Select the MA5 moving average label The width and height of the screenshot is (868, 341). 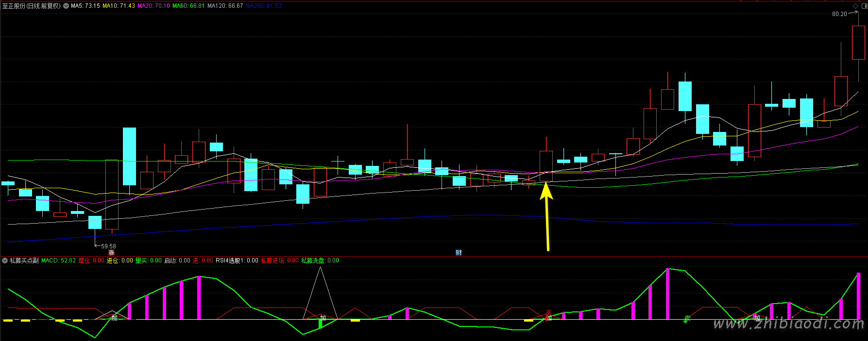tap(85, 6)
